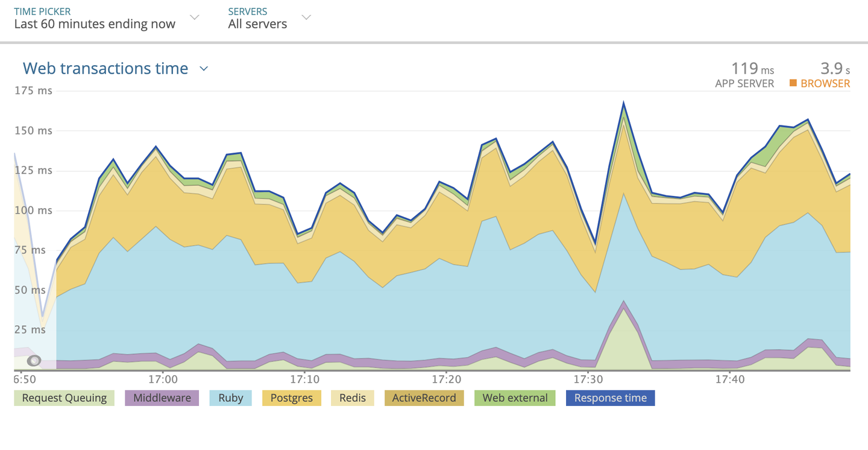Image resolution: width=868 pixels, height=450 pixels.
Task: Click the highest response time peak
Action: point(623,103)
